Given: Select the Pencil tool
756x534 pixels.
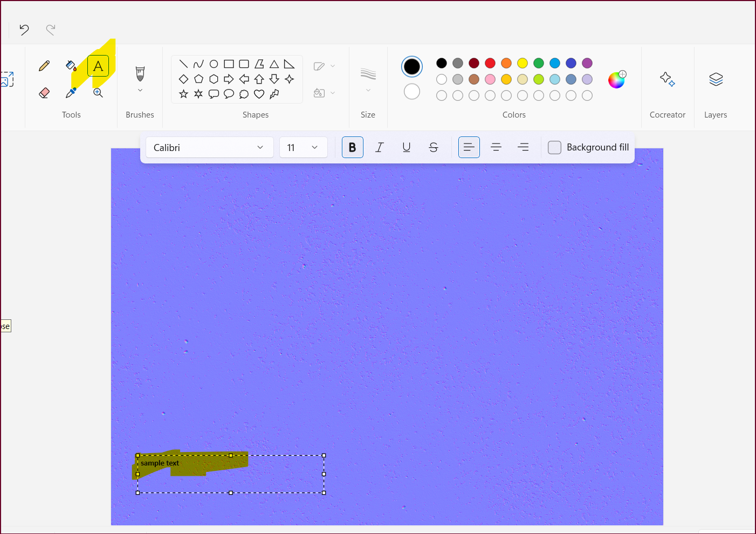Looking at the screenshot, I should [44, 66].
